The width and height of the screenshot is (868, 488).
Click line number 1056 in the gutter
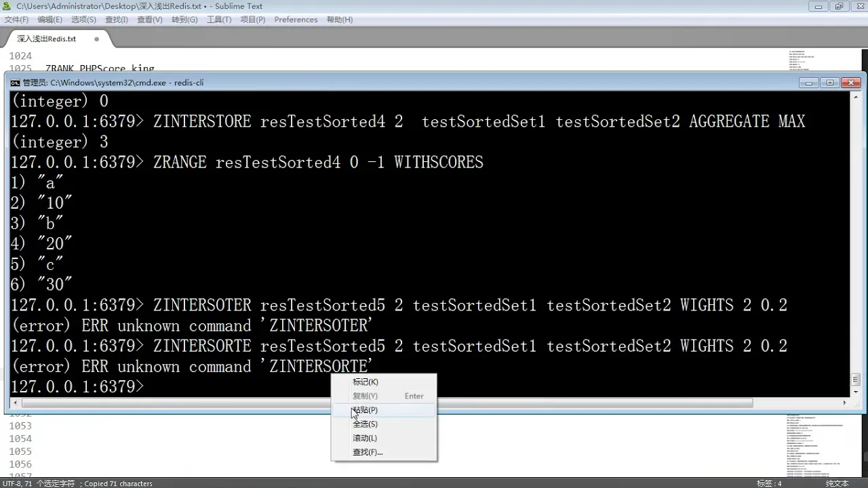click(20, 464)
